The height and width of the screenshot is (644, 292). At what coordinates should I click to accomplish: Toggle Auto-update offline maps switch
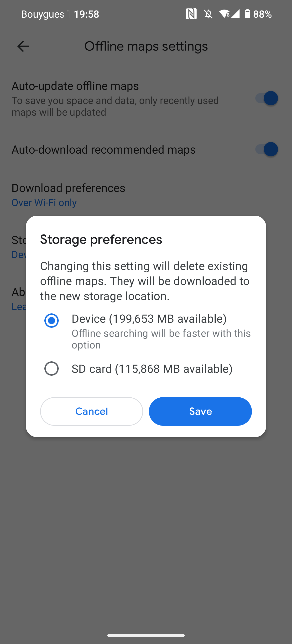click(x=266, y=98)
